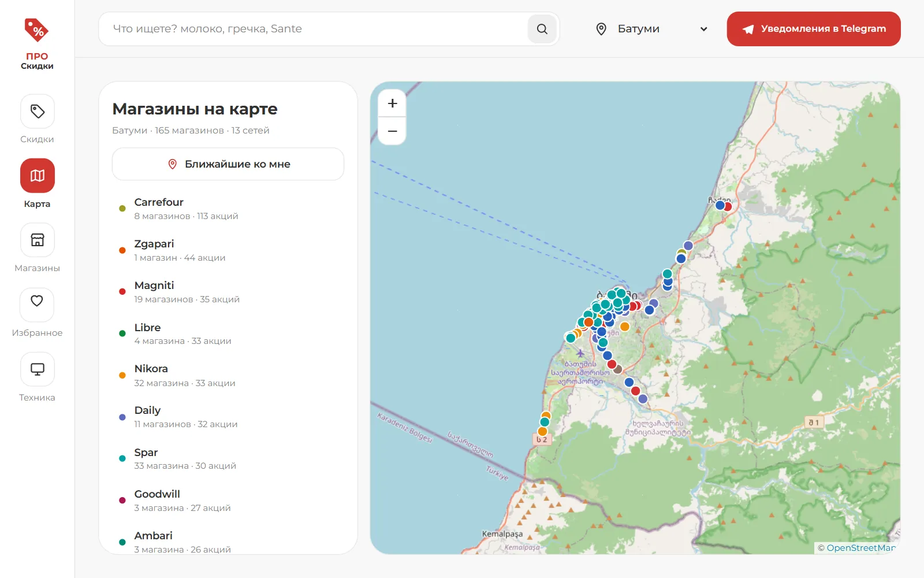This screenshot has width=924, height=578.
Task: Expand the Батуми city dropdown arrow
Action: (703, 29)
